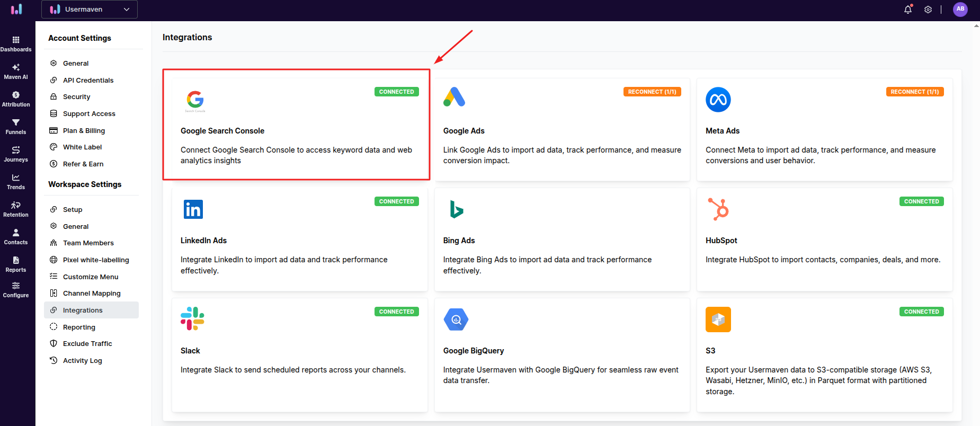Click Reconnect badge on Google Ads card
This screenshot has height=426, width=980.
(x=652, y=92)
